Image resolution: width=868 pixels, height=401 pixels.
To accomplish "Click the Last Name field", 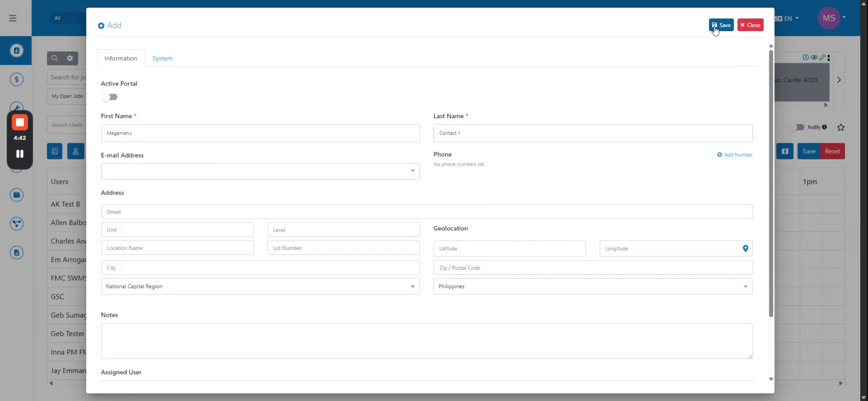I will pyautogui.click(x=593, y=133).
